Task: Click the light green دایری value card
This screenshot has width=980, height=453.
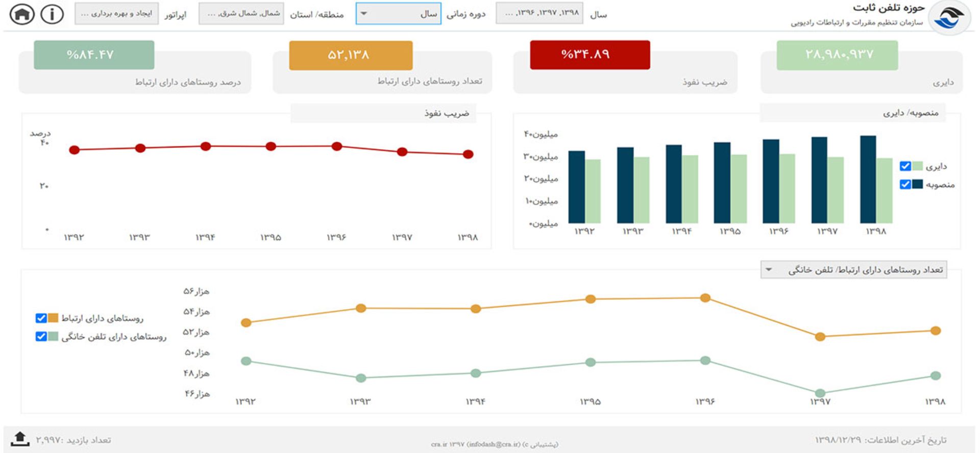Action: [x=837, y=55]
